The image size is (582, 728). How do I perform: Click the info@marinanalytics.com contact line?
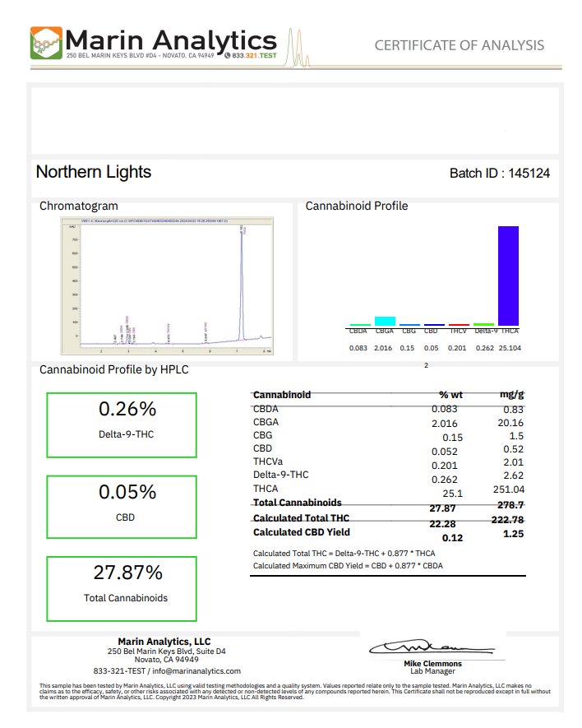point(167,671)
